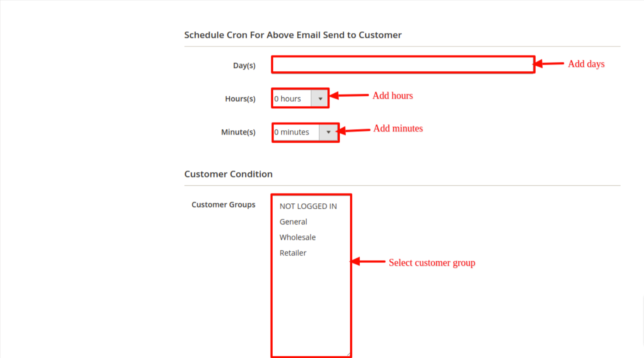Select NOT LOGGED IN customer group
The image size is (644, 358).
[308, 206]
